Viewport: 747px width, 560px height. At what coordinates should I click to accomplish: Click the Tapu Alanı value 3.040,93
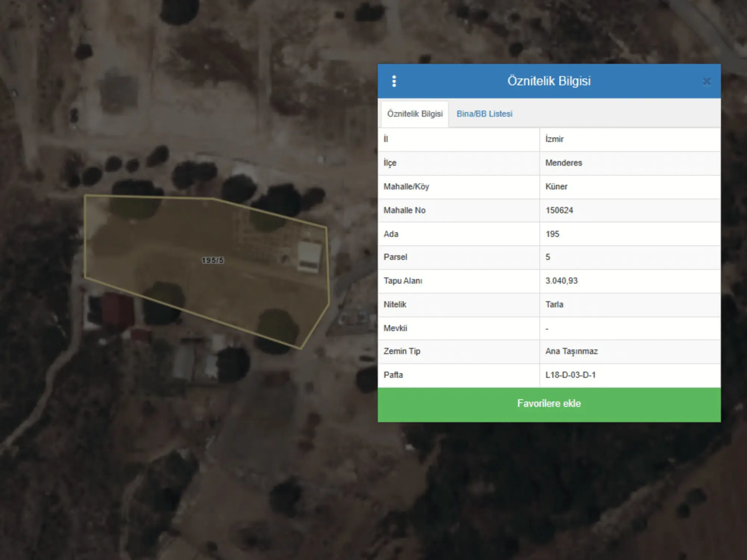point(561,281)
